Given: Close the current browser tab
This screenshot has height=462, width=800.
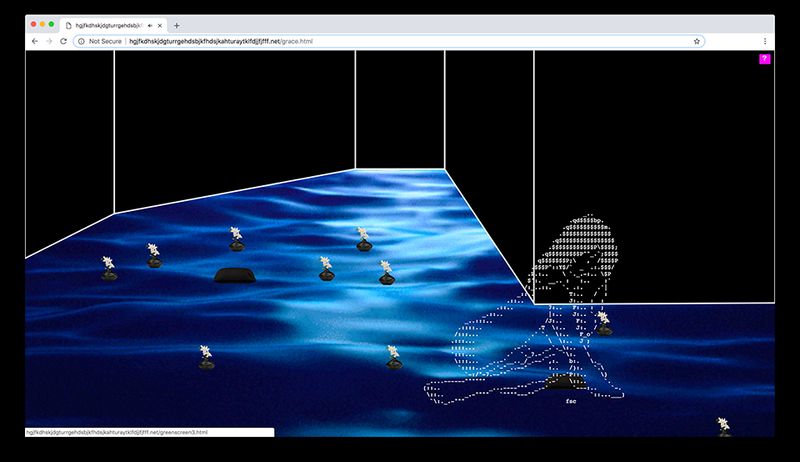Looking at the screenshot, I should [x=160, y=24].
